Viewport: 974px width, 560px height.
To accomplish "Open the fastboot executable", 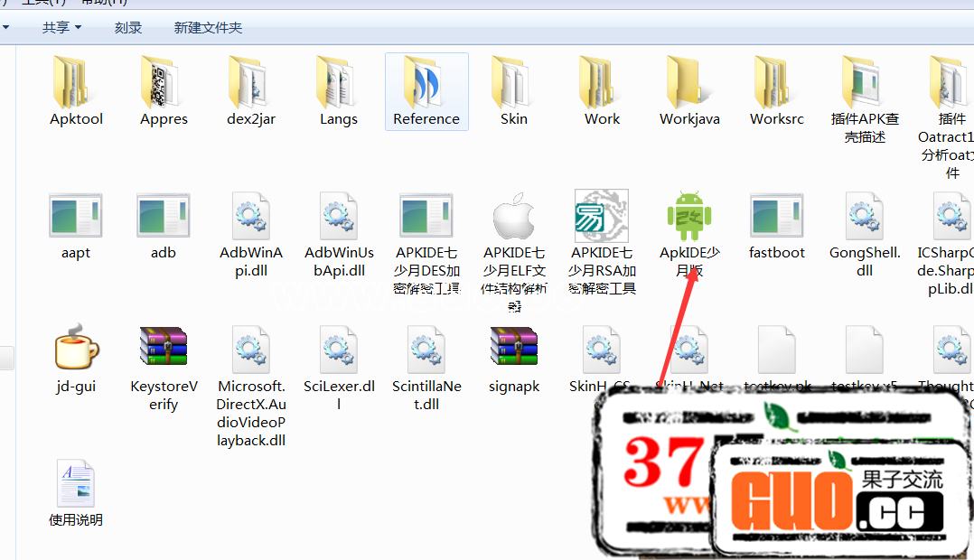I will click(777, 216).
